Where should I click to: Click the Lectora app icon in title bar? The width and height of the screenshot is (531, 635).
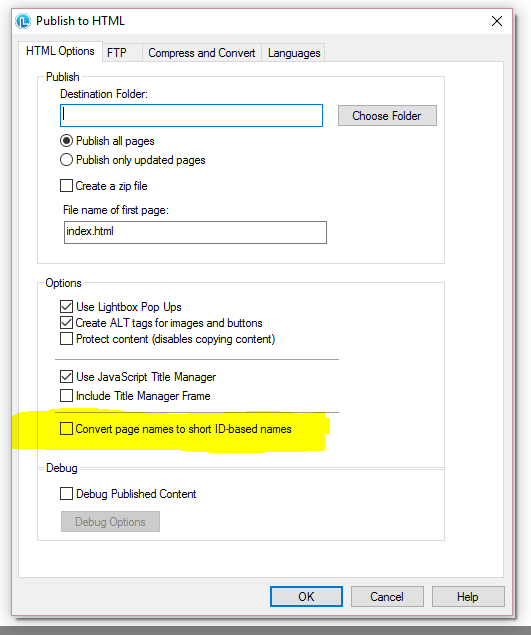coord(23,21)
